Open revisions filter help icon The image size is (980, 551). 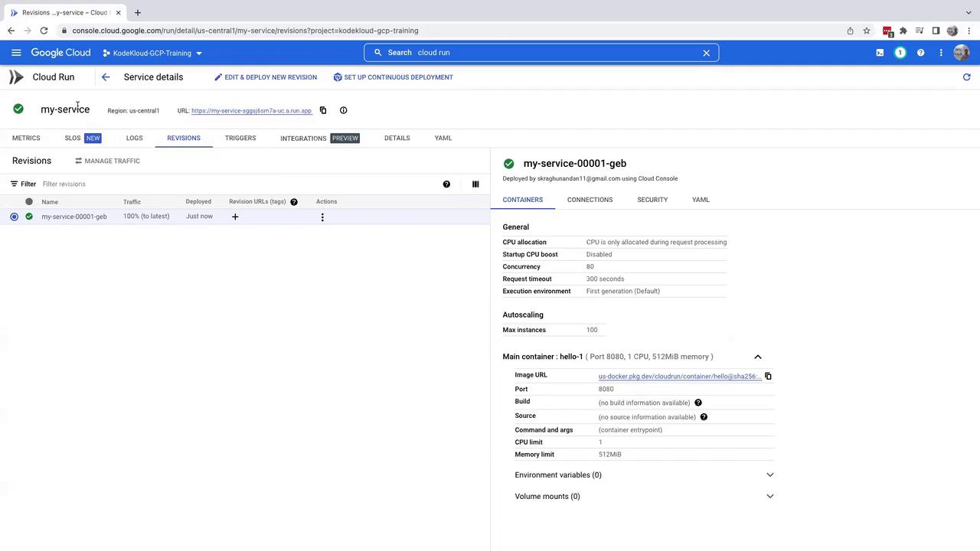446,184
